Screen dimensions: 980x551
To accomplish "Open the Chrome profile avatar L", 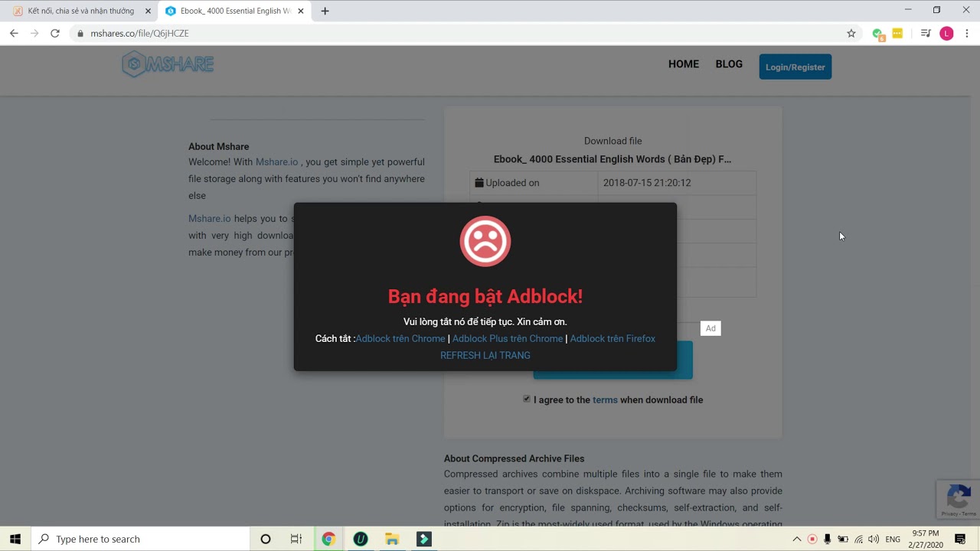I will click(x=947, y=34).
